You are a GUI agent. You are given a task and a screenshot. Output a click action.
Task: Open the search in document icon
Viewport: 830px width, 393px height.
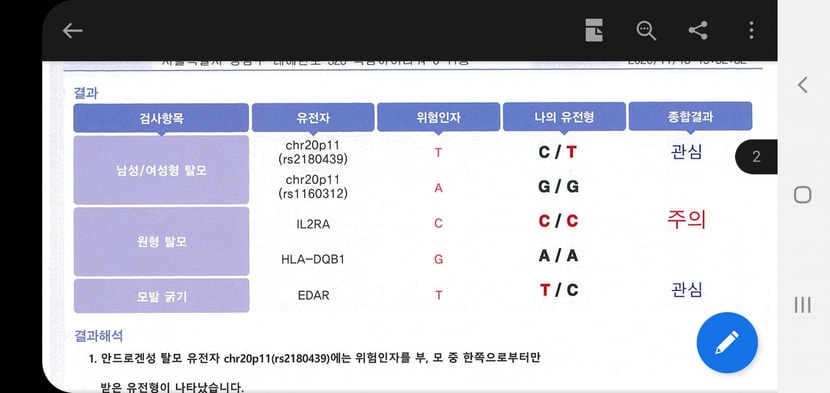point(646,30)
